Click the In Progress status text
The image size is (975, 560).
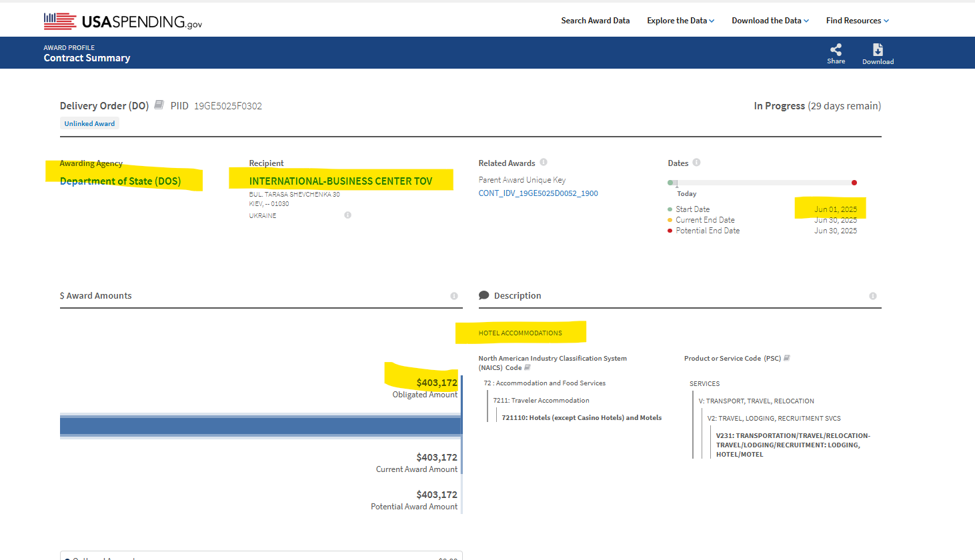[x=780, y=106]
